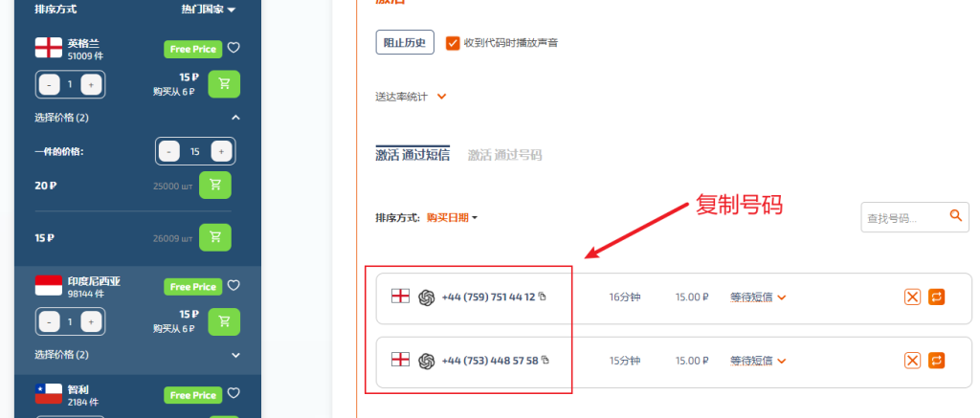Viewport: 980px width, 418px height.
Task: Click 英格兰 country name
Action: tap(84, 43)
